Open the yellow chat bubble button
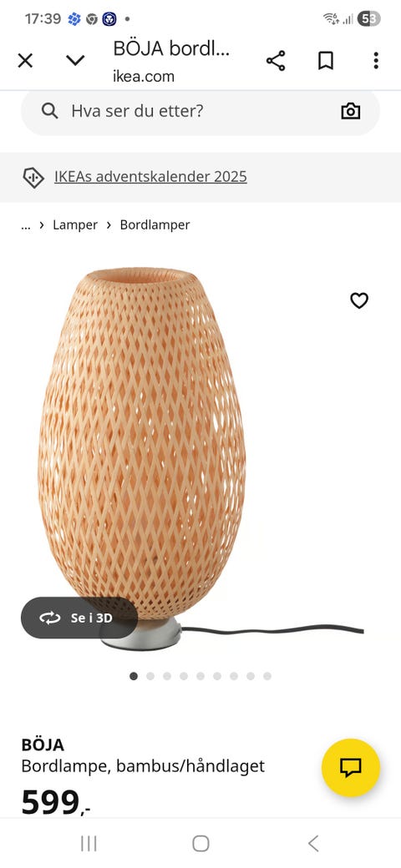Image resolution: width=401 pixels, height=868 pixels. [351, 768]
